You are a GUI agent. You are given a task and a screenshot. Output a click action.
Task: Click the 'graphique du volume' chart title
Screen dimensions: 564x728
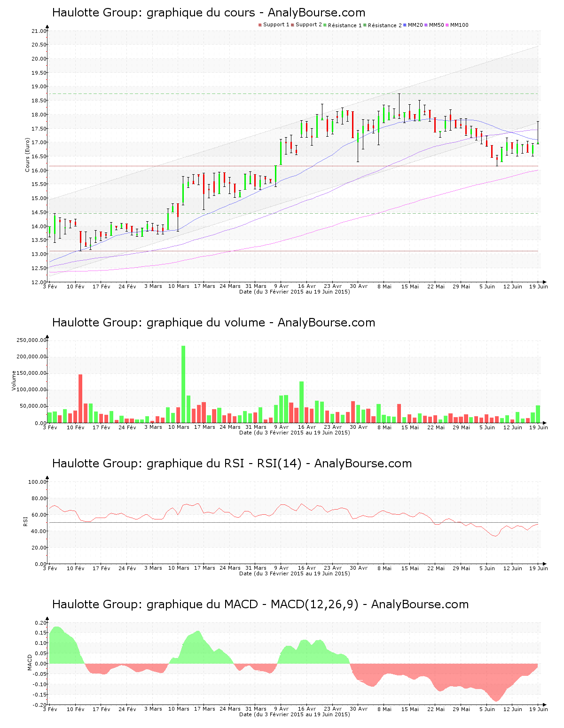(x=213, y=323)
